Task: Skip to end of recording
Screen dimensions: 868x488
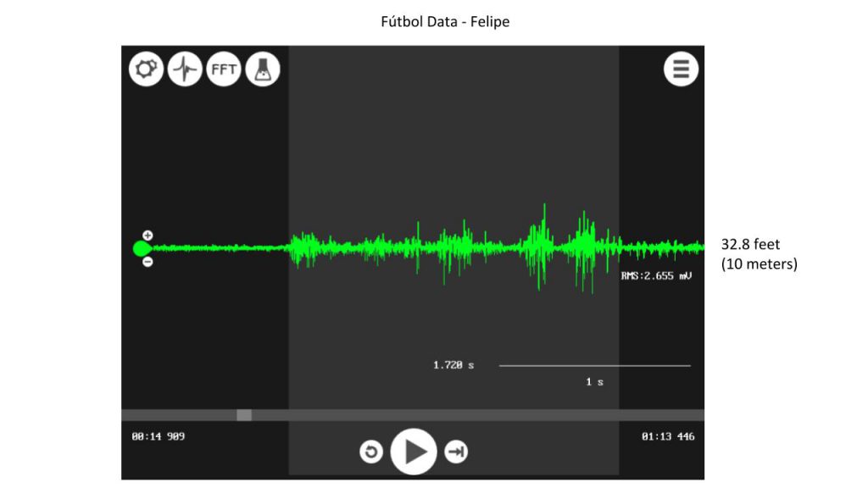Action: tap(456, 452)
